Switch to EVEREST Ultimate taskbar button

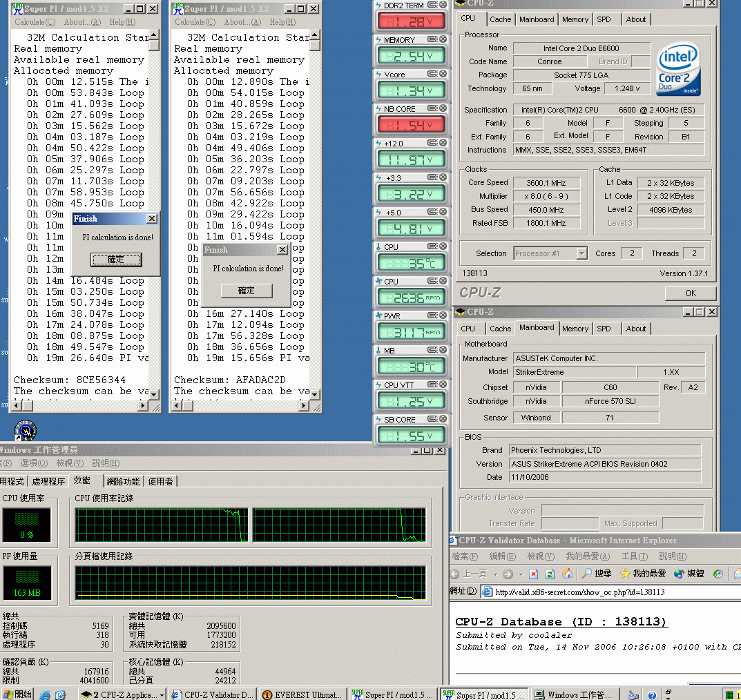(303, 694)
